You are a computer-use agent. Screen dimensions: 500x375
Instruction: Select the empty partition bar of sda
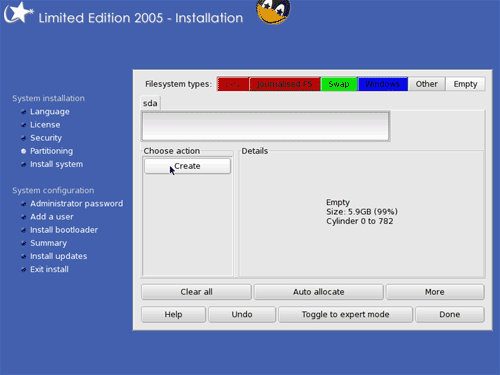(x=266, y=126)
